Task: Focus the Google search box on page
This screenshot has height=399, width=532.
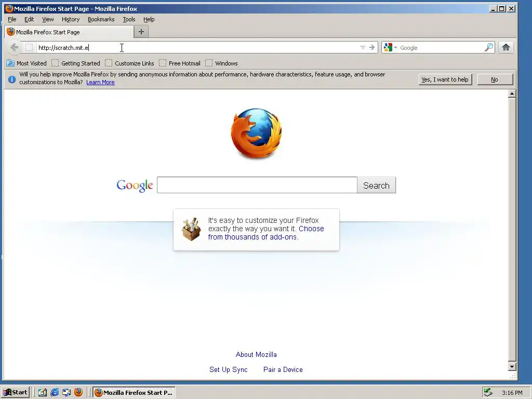Action: point(257,185)
